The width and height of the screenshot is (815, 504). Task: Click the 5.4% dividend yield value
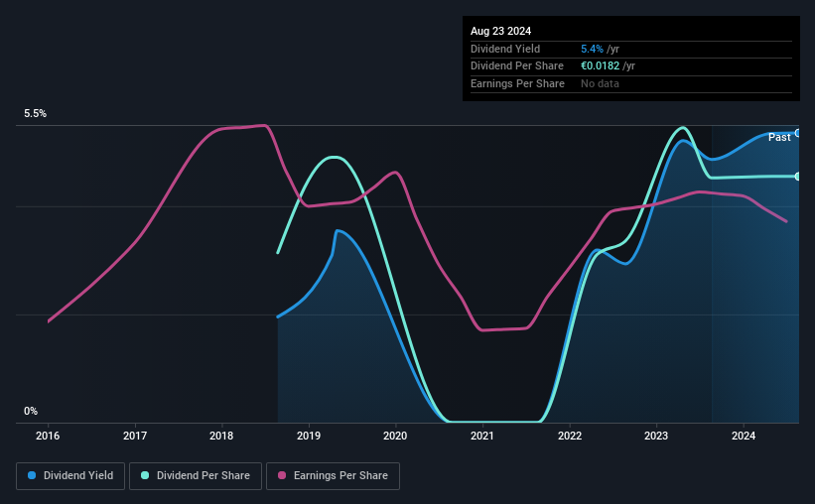tap(592, 49)
